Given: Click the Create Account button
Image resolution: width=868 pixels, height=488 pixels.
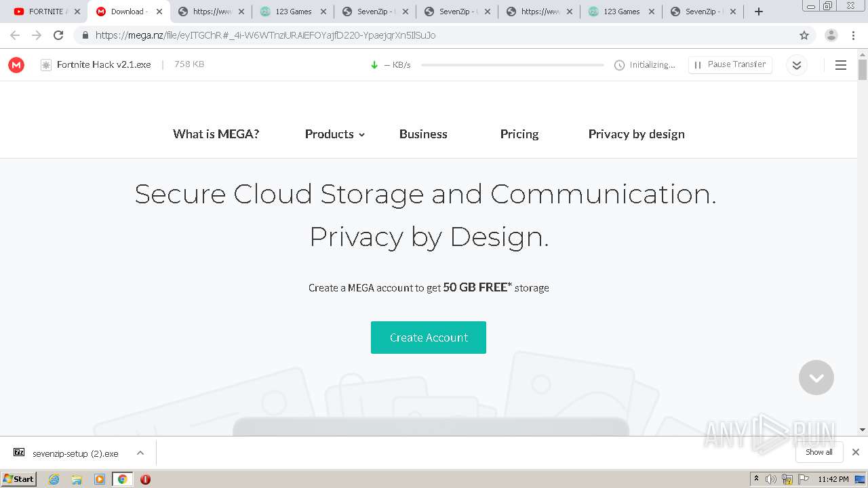Looking at the screenshot, I should (429, 338).
